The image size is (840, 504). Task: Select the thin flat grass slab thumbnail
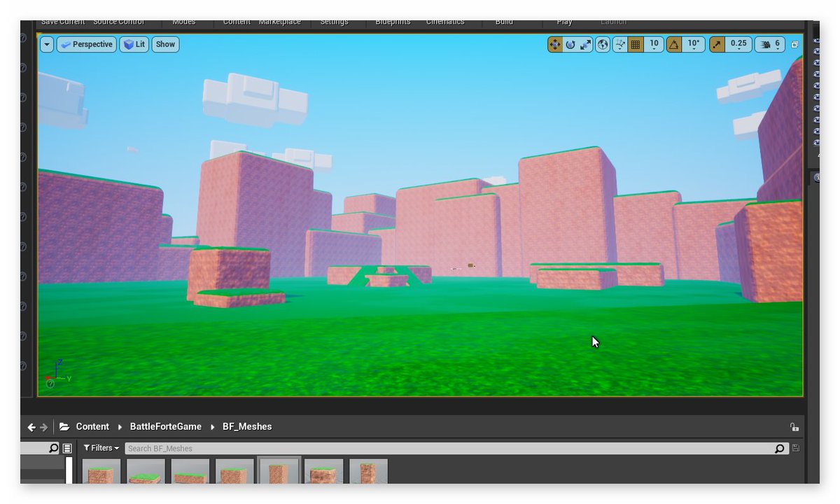click(x=146, y=472)
